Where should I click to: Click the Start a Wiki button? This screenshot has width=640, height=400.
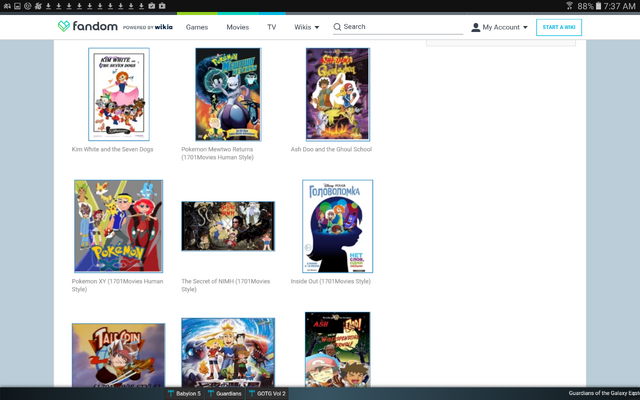[x=559, y=27]
